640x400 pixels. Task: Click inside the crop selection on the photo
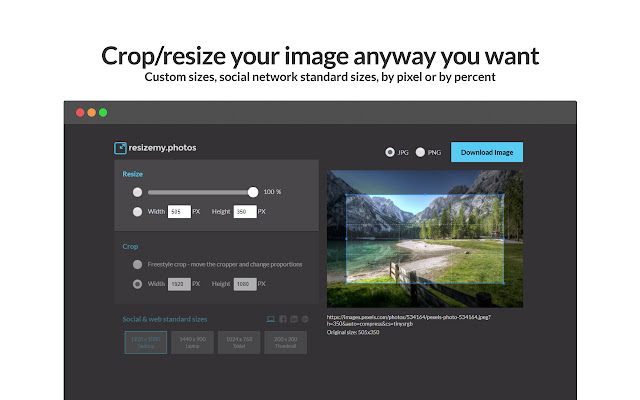[425, 239]
